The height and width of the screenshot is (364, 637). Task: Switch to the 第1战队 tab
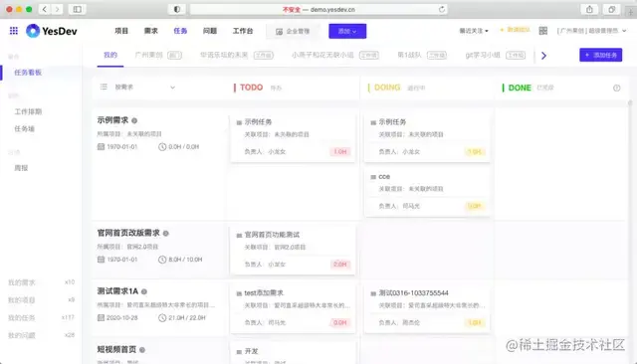pyautogui.click(x=422, y=55)
